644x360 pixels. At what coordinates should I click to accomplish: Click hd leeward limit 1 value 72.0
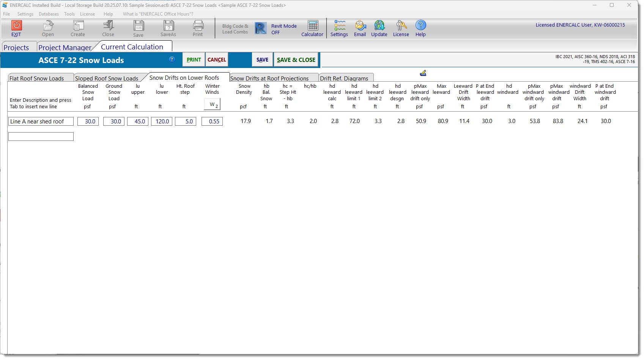click(355, 121)
